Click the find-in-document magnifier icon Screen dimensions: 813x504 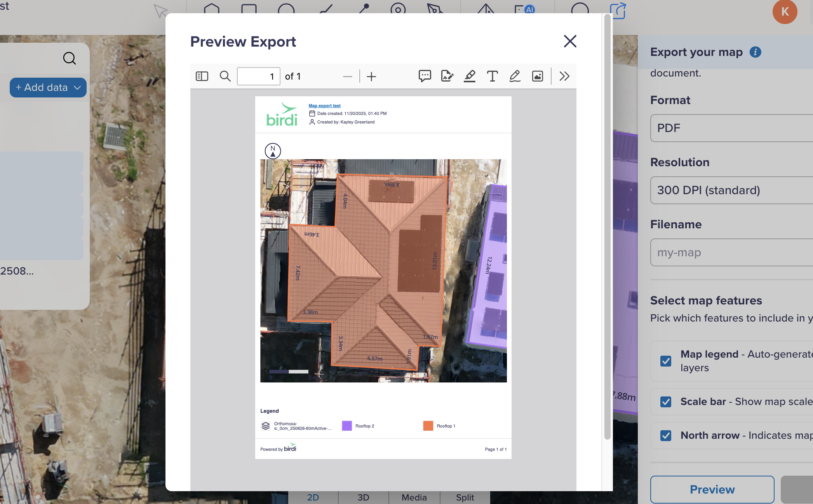click(225, 76)
